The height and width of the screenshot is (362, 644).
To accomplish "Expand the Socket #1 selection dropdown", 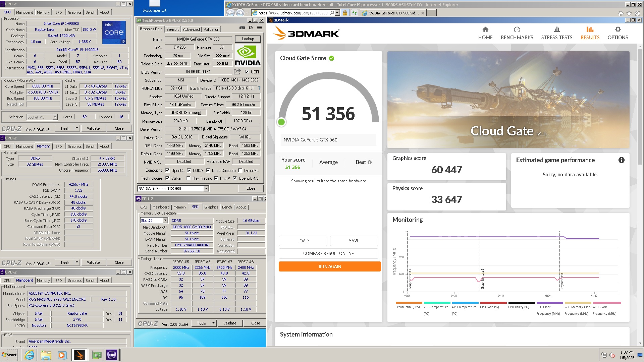I will tap(55, 117).
